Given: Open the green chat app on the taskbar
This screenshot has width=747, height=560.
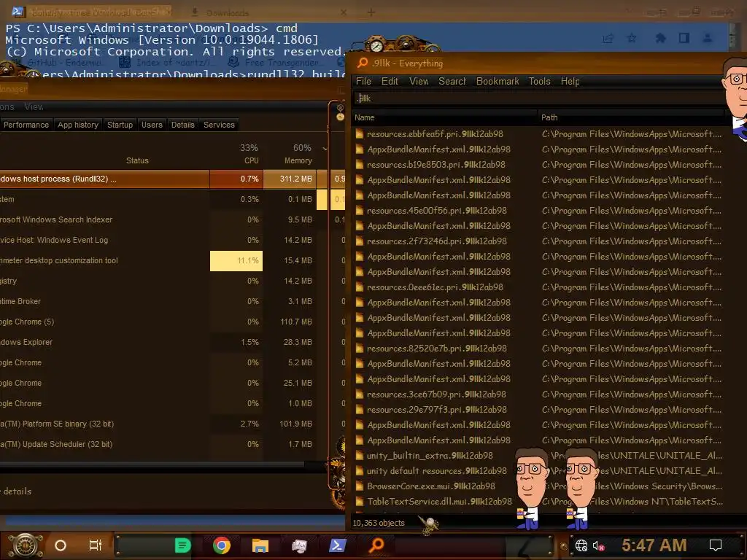Looking at the screenshot, I should (x=182, y=545).
